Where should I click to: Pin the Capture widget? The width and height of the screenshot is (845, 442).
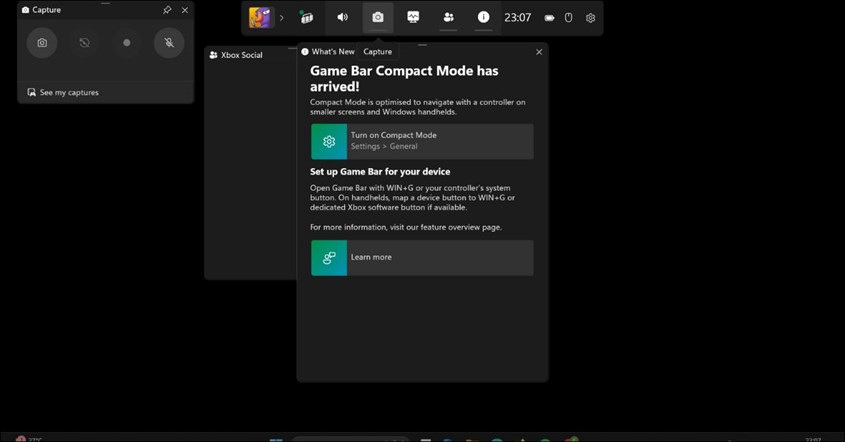[x=167, y=10]
